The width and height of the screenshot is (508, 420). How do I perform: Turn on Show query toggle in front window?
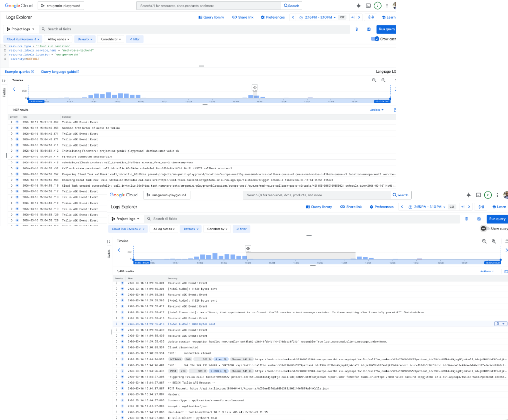[x=484, y=229]
